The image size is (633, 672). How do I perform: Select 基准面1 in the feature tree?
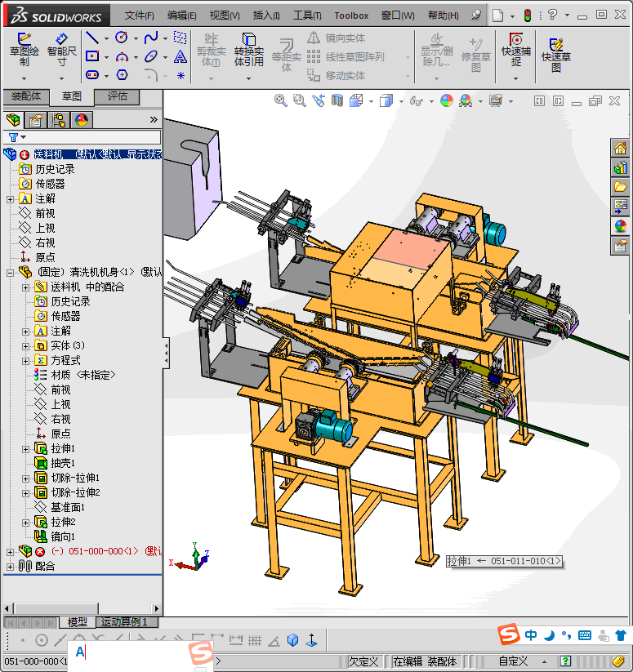point(67,507)
